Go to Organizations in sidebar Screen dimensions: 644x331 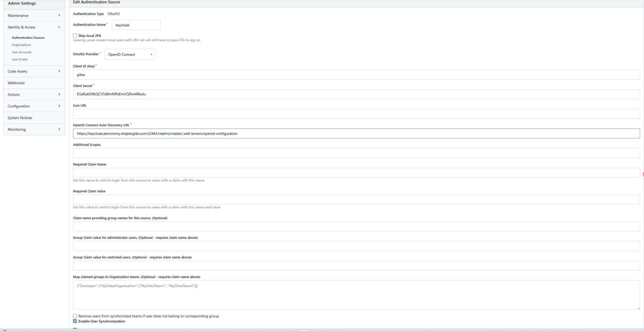tap(21, 45)
